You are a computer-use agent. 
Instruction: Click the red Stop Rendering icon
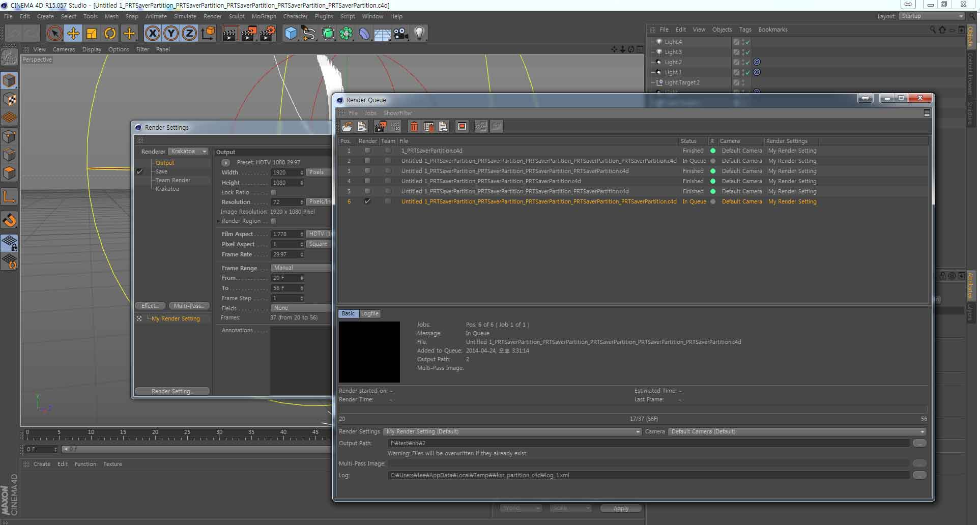point(462,127)
